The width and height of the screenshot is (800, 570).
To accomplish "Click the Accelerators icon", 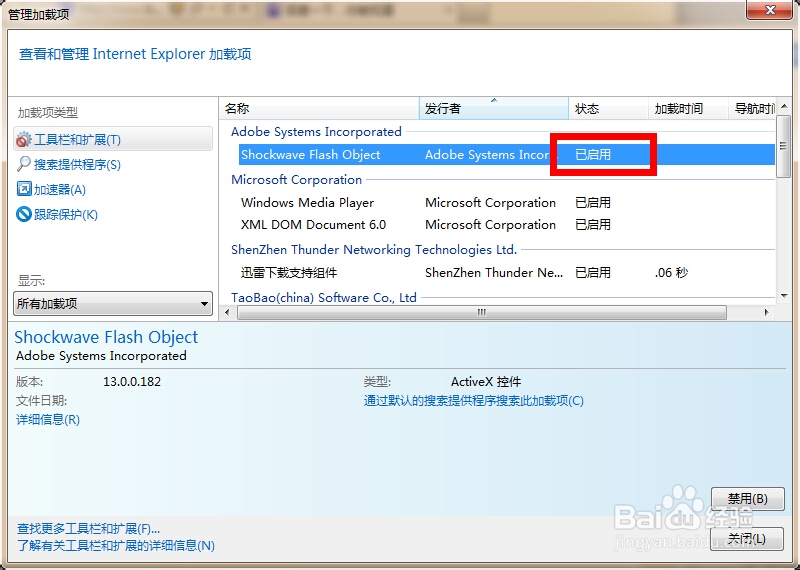I will pyautogui.click(x=23, y=189).
